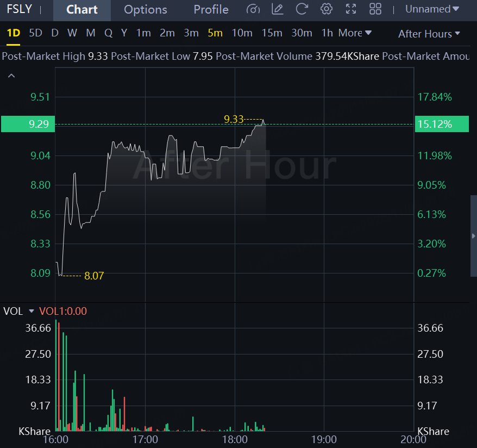Switch to the Options tab
The image size is (477, 448).
click(146, 10)
